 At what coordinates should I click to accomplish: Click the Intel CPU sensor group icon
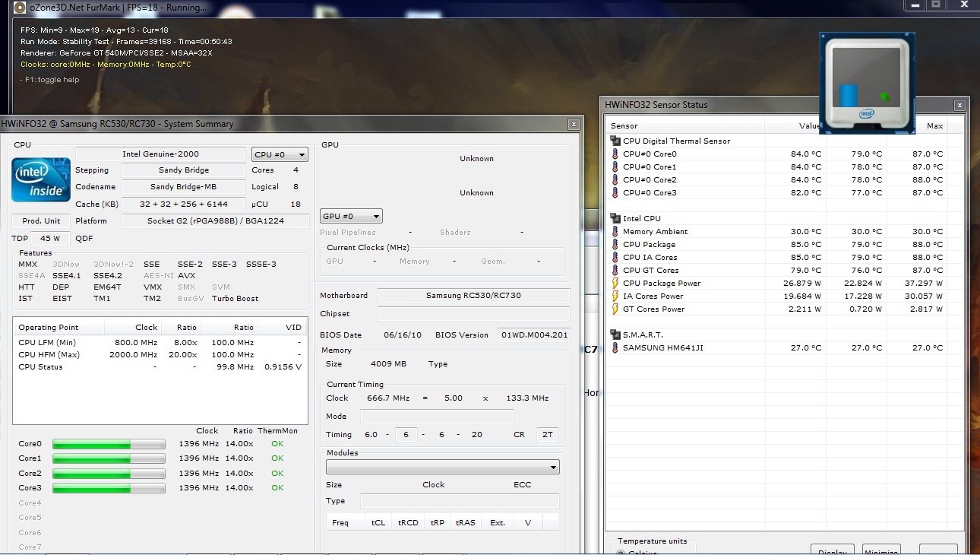coord(615,218)
